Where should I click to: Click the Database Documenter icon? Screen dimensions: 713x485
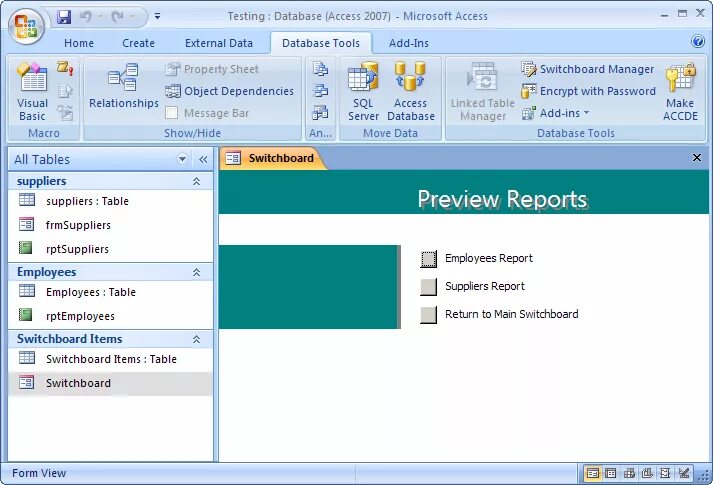pos(320,69)
